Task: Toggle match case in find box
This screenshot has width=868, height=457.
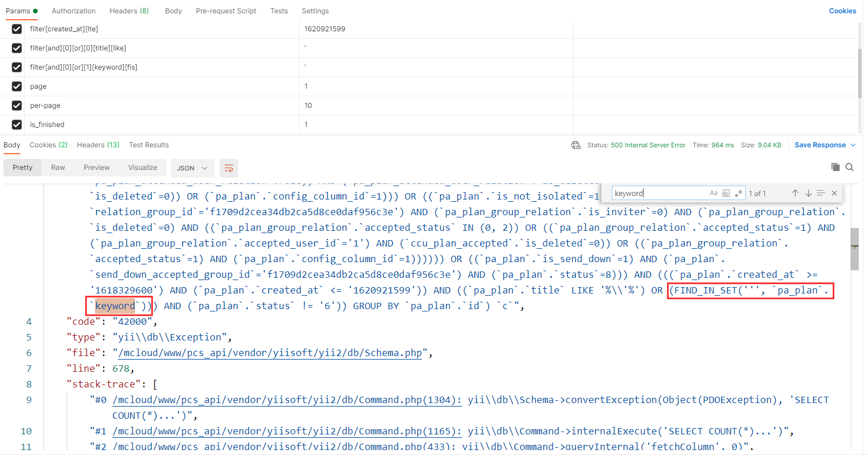Action: (713, 193)
